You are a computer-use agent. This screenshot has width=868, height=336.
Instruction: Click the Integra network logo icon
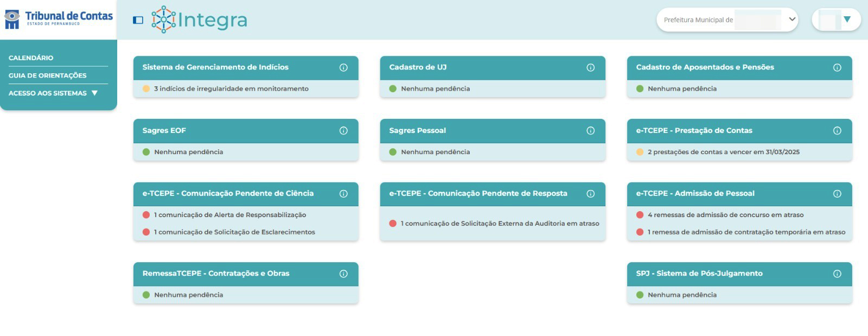tap(163, 20)
